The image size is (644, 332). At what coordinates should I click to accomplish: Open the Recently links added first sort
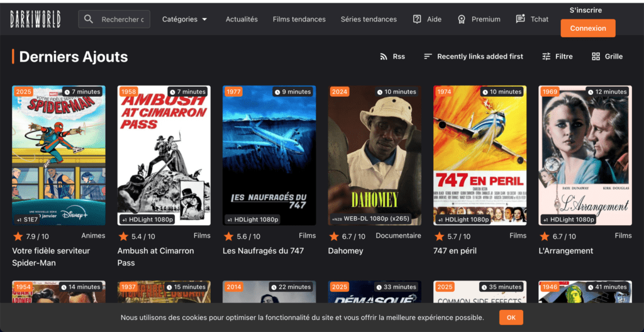474,57
